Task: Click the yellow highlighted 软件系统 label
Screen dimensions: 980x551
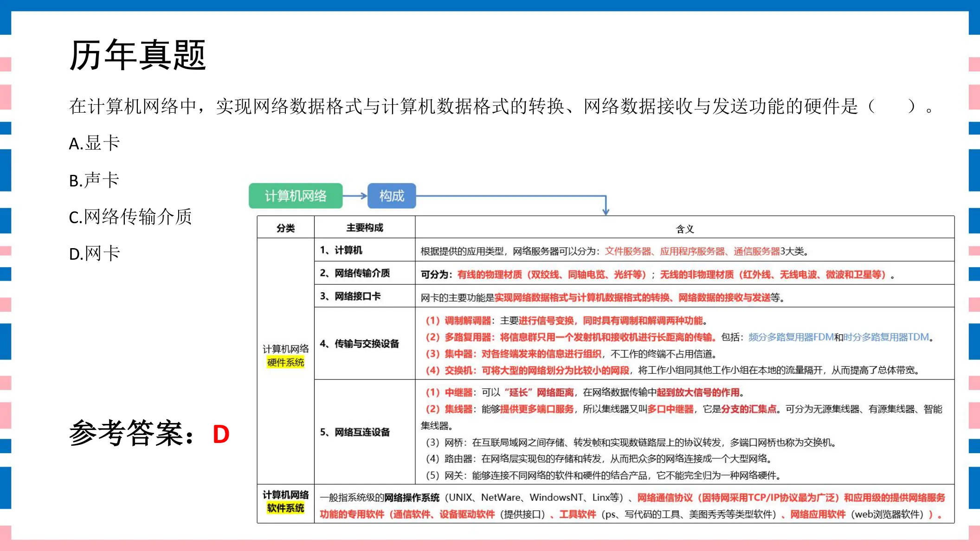Action: click(x=285, y=508)
